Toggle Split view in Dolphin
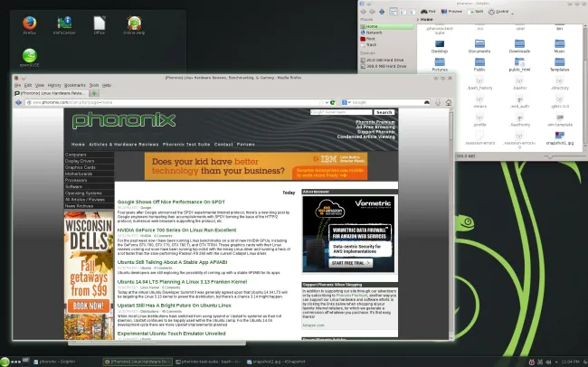Image resolution: width=588 pixels, height=367 pixels. pos(476,12)
